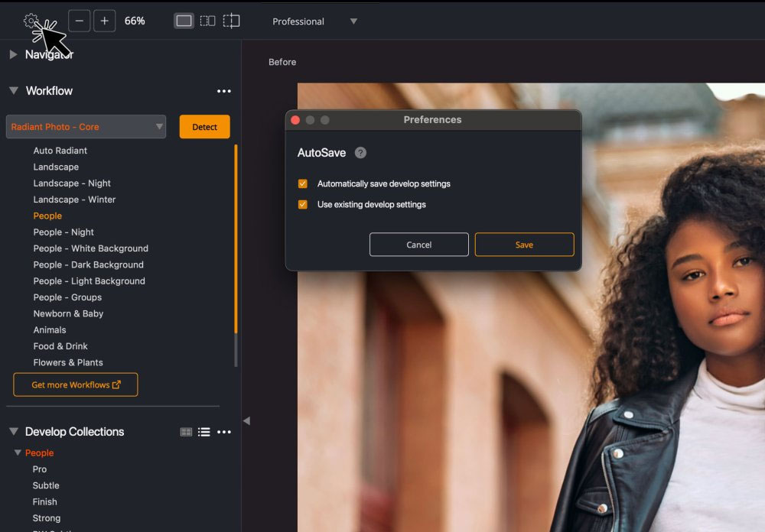
Task: Open preferences via the gear icon
Action: [x=31, y=21]
